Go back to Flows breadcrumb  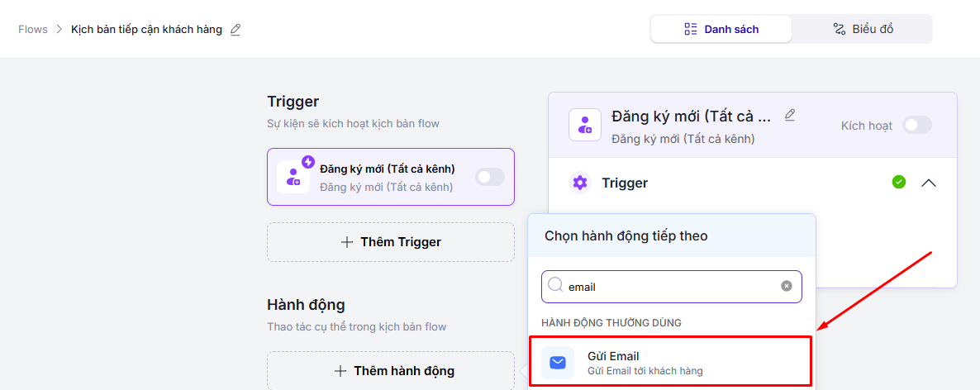[x=33, y=29]
